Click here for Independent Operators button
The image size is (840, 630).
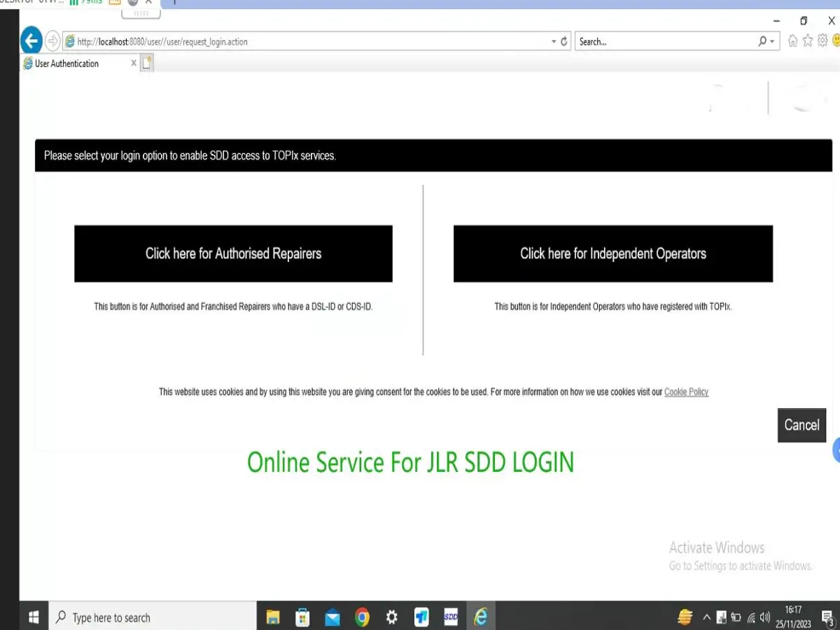tap(613, 253)
